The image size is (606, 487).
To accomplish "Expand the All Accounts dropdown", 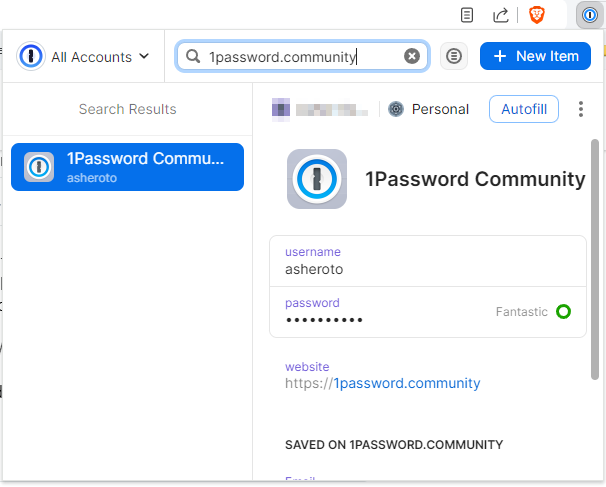I will pyautogui.click(x=83, y=56).
